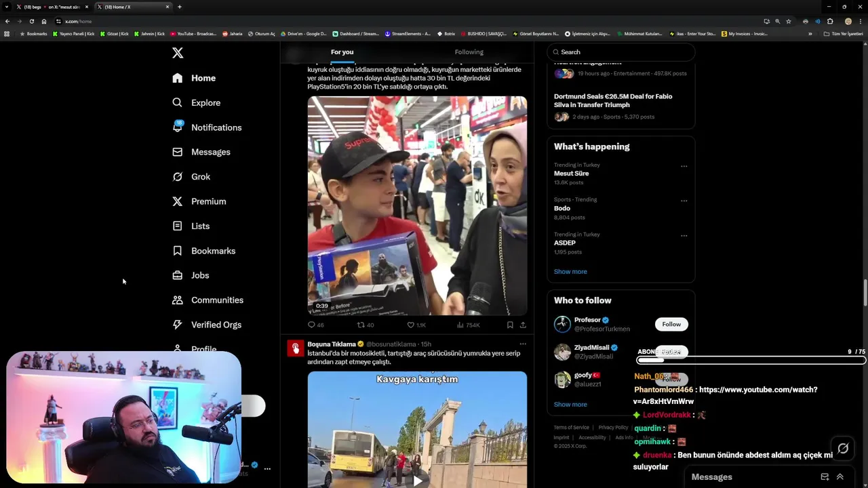Show more accounts in Who to follow
Viewport: 868px width, 488px height.
click(x=570, y=404)
